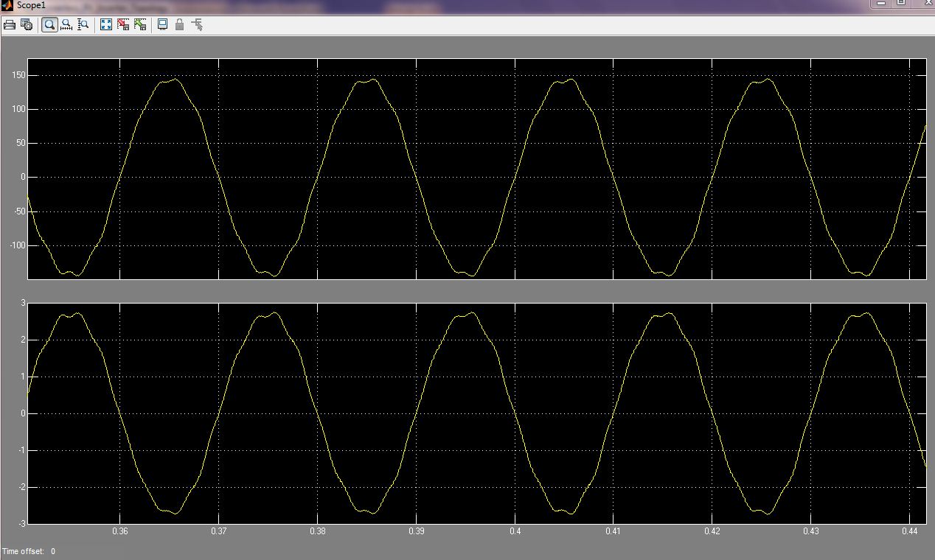
Task: Click the MATLAB icon in the title bar
Action: coord(7,5)
